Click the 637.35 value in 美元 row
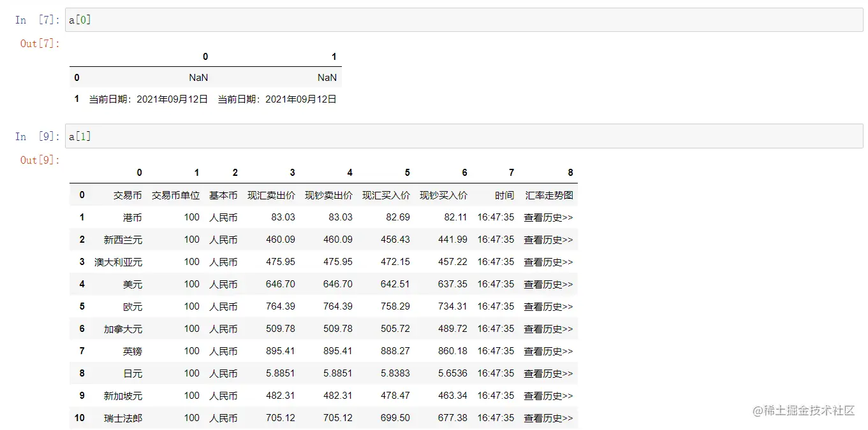 pyautogui.click(x=453, y=284)
